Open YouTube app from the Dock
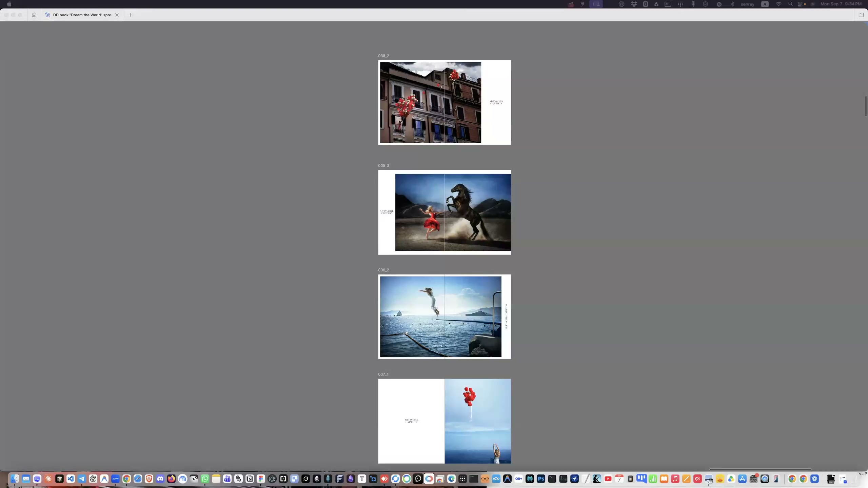Image resolution: width=868 pixels, height=488 pixels. click(608, 479)
